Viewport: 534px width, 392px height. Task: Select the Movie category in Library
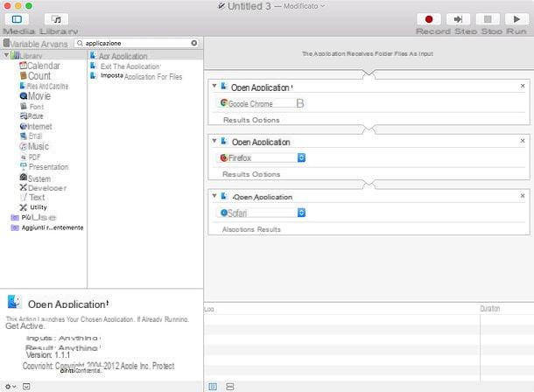[35, 96]
